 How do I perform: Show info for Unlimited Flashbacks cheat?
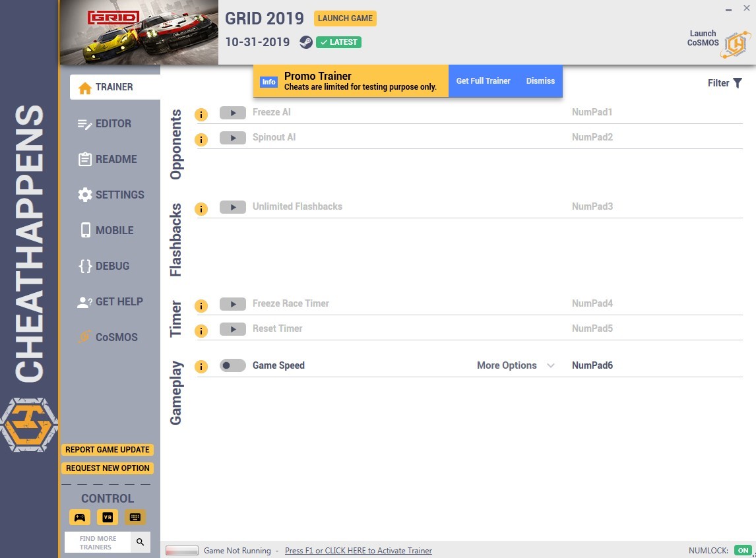tap(201, 209)
